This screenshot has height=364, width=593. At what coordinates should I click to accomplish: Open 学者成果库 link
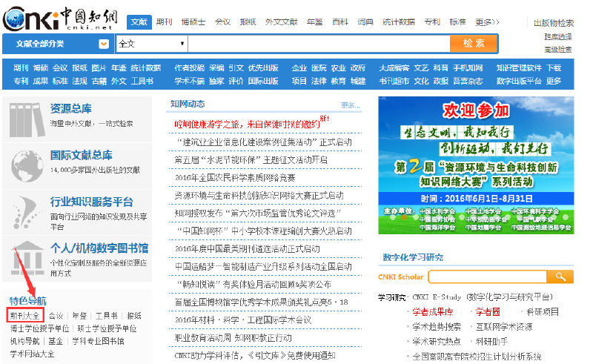432,312
